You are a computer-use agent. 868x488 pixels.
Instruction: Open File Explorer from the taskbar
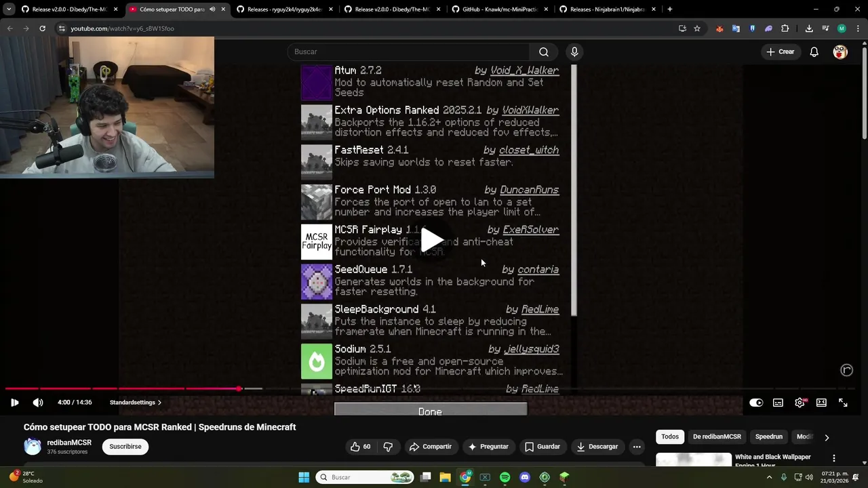[x=445, y=477]
